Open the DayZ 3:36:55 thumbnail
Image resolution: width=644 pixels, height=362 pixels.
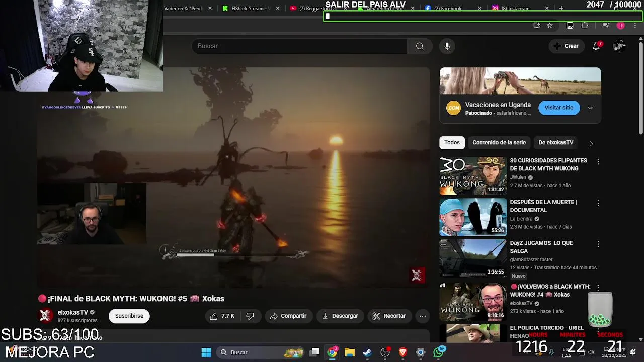(x=473, y=258)
